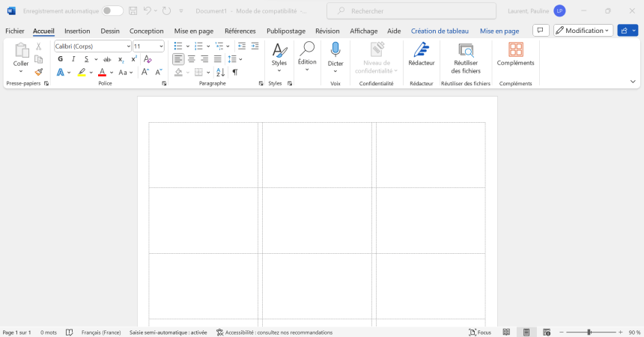Screen dimensions: 644x337
Task: Collapse the ribbon with the chevron
Action: click(633, 82)
